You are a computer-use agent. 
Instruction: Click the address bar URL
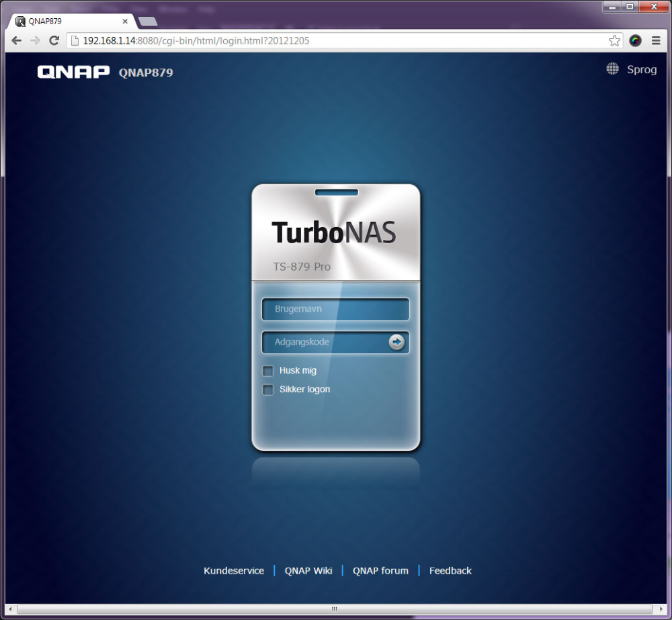coord(196,41)
